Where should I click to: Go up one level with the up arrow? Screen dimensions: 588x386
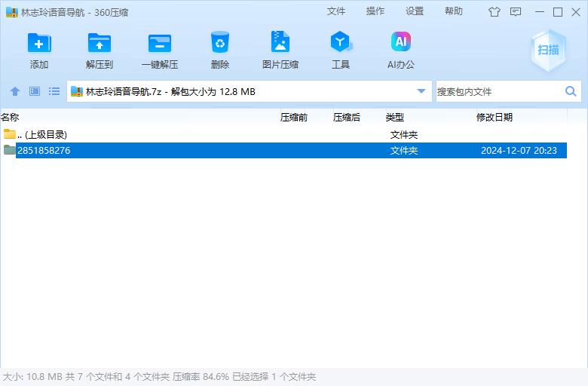[15, 91]
